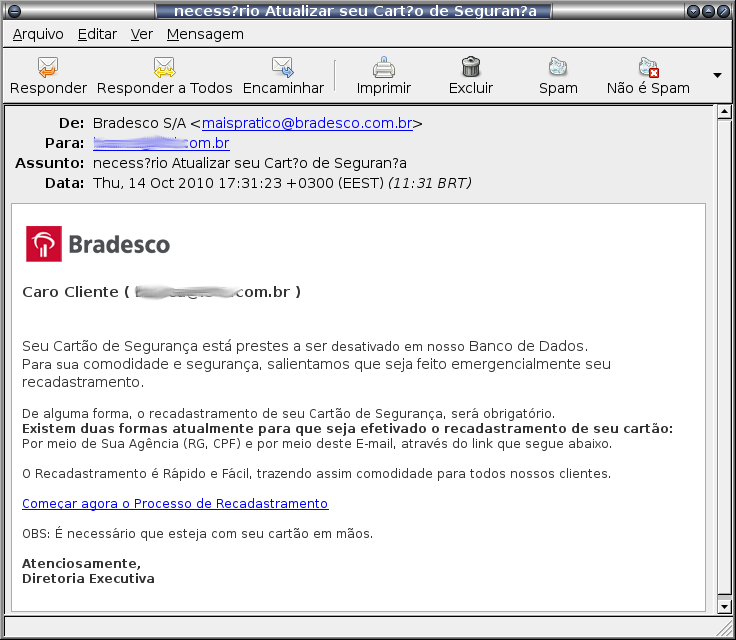Forward message with Encaminhar icon

click(x=283, y=67)
